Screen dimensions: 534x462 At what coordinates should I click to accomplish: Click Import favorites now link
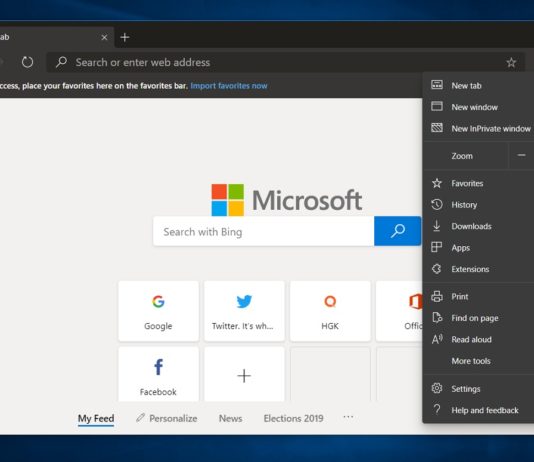coord(229,86)
